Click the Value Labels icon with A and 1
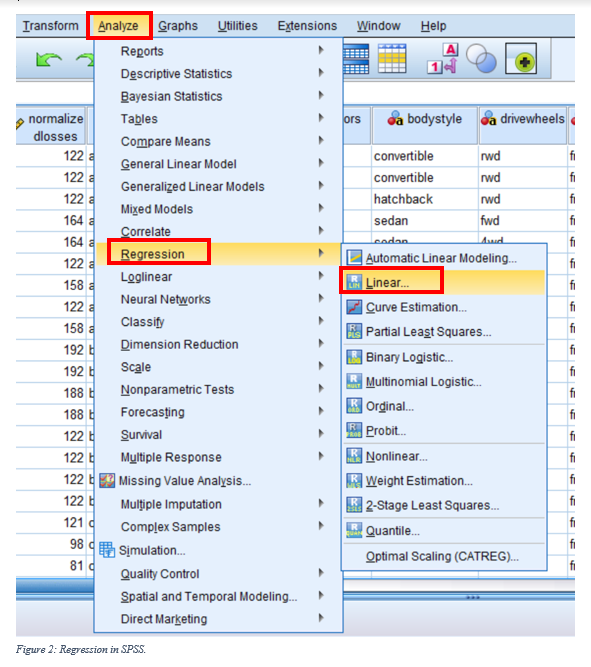The width and height of the screenshot is (591, 667). [x=443, y=59]
